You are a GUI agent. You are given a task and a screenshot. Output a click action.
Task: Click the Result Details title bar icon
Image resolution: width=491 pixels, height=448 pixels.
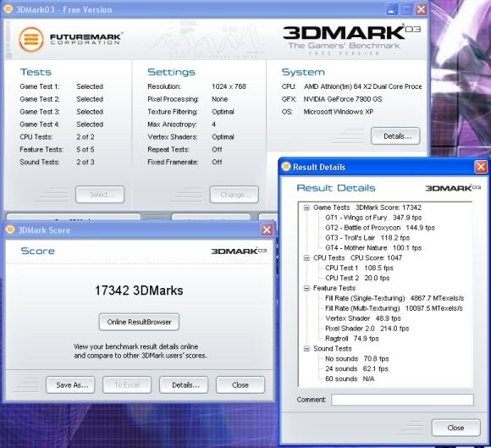tap(286, 166)
